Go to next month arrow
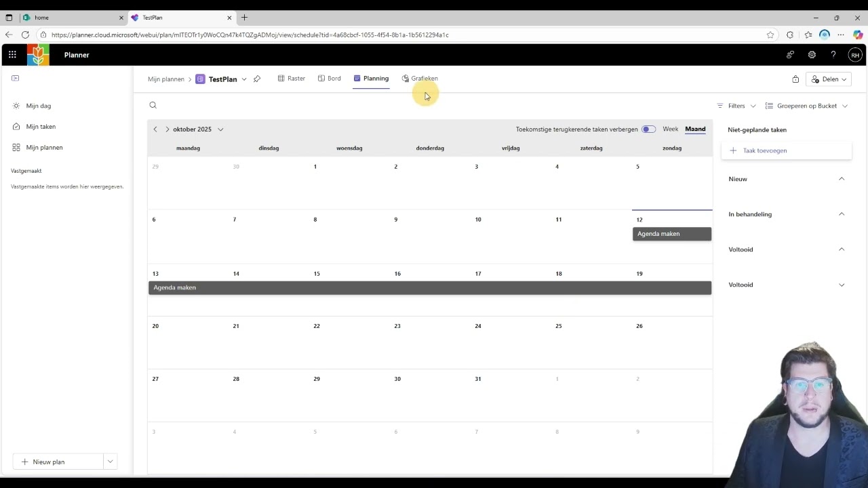This screenshot has height=488, width=868. point(167,129)
